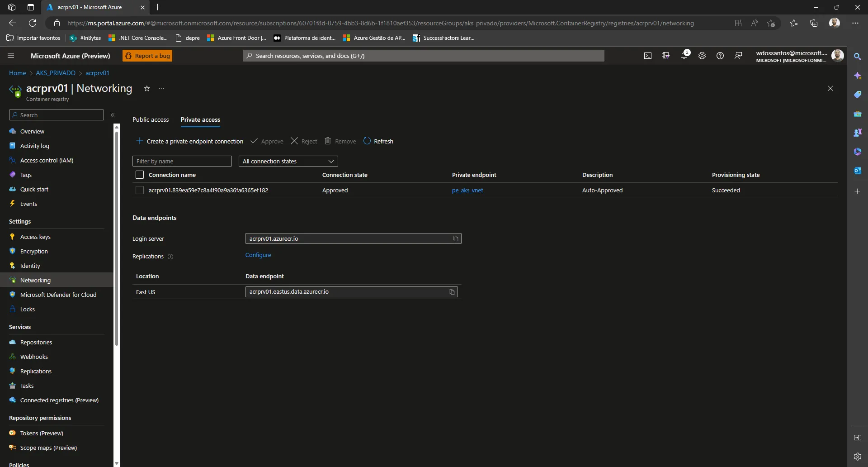Open Help question mark icon

(720, 56)
